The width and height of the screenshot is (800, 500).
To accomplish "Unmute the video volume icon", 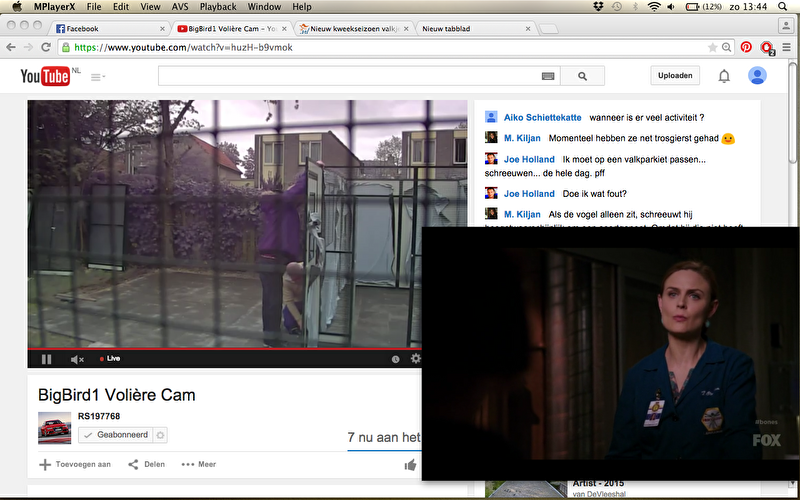I will pyautogui.click(x=77, y=359).
